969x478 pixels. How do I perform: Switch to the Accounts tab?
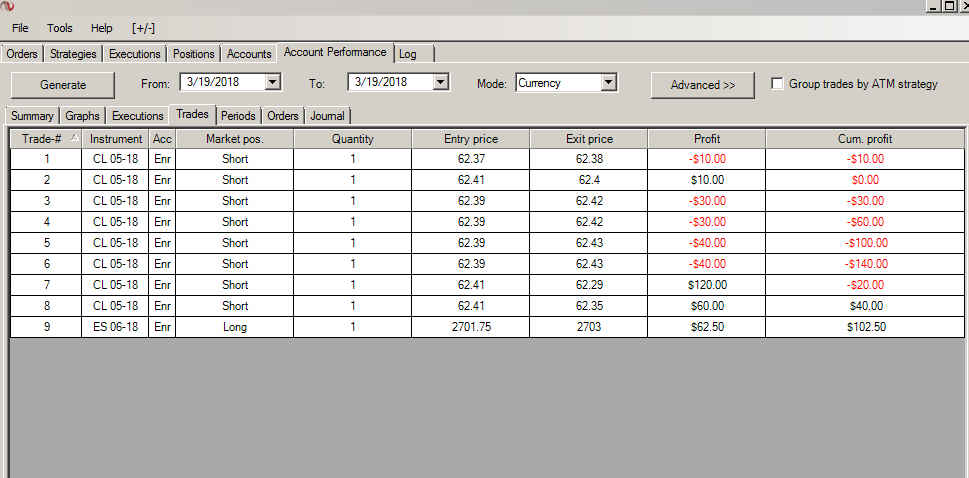coord(249,54)
